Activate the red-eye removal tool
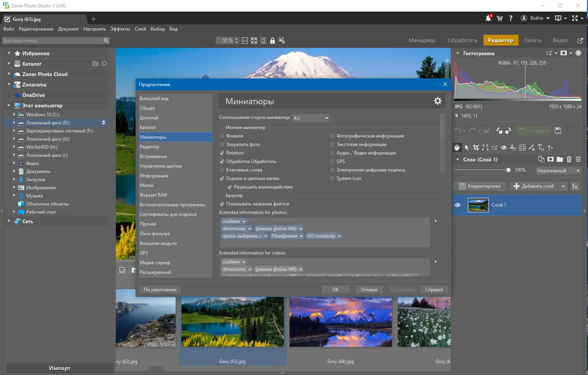Viewport: 588px width, 375px height. click(x=504, y=148)
